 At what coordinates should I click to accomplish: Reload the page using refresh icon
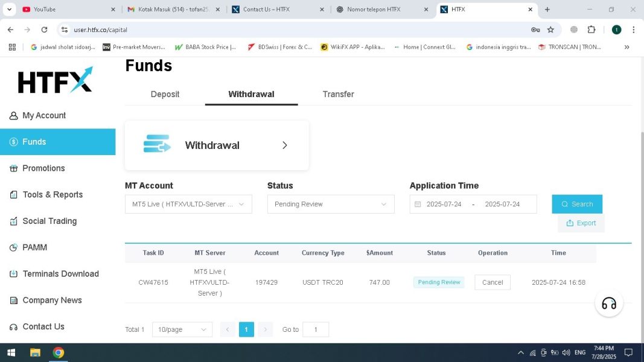44,30
